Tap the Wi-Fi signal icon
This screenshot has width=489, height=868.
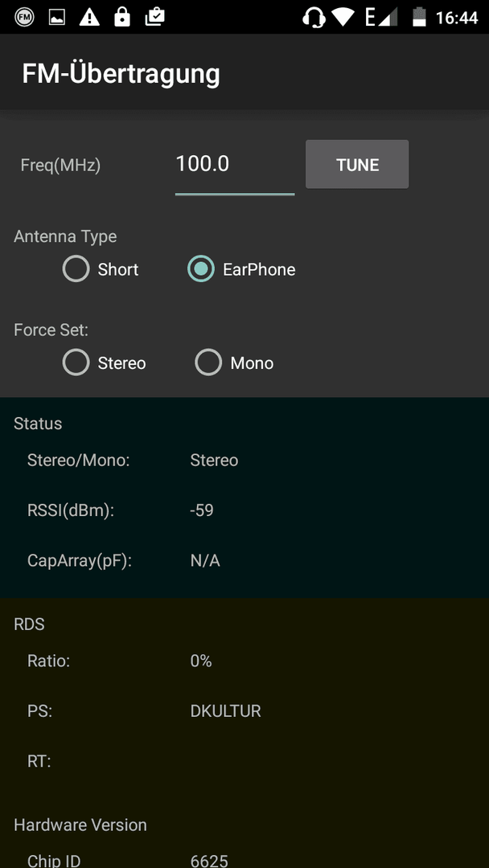[x=343, y=18]
